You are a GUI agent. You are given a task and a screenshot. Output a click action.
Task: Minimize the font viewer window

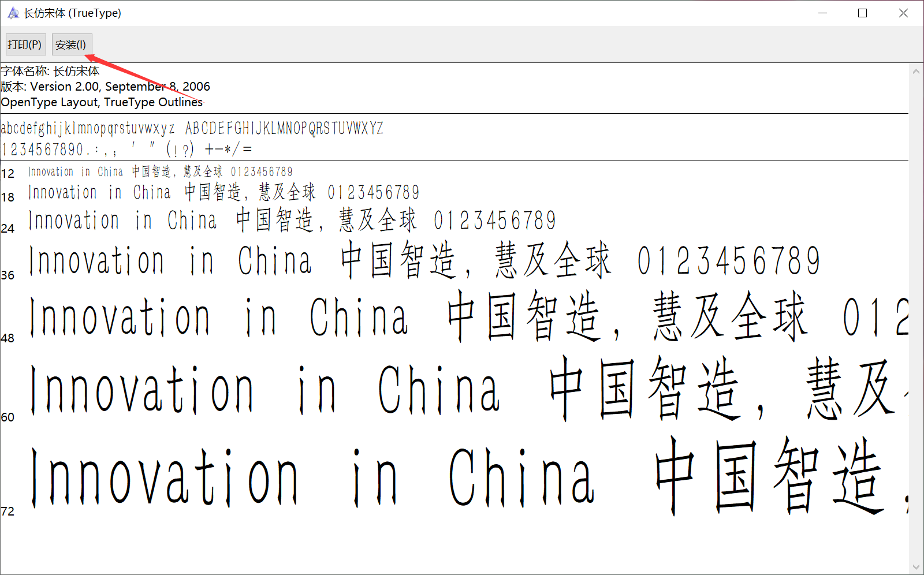click(x=823, y=13)
